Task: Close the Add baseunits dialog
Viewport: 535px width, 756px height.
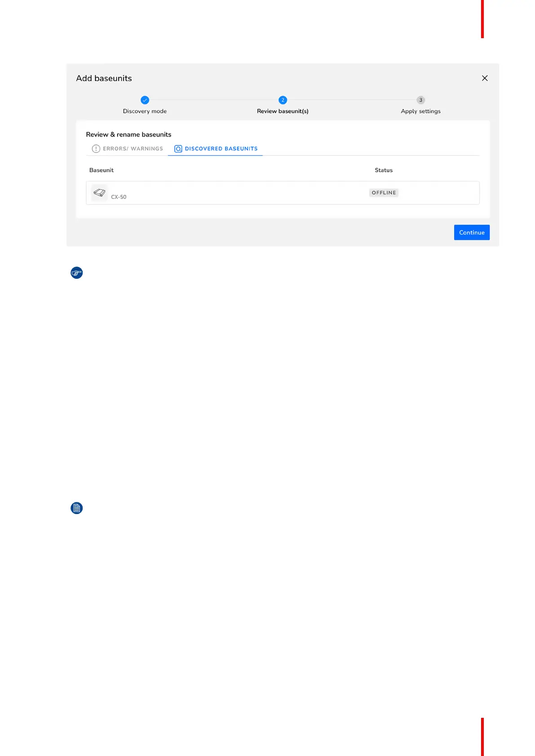Action: point(485,78)
